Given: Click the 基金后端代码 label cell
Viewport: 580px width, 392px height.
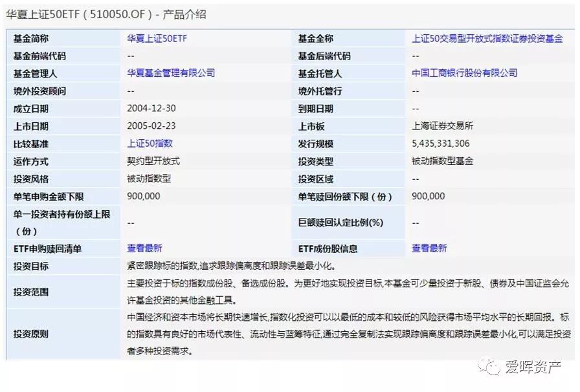Looking at the screenshot, I should pyautogui.click(x=348, y=56).
